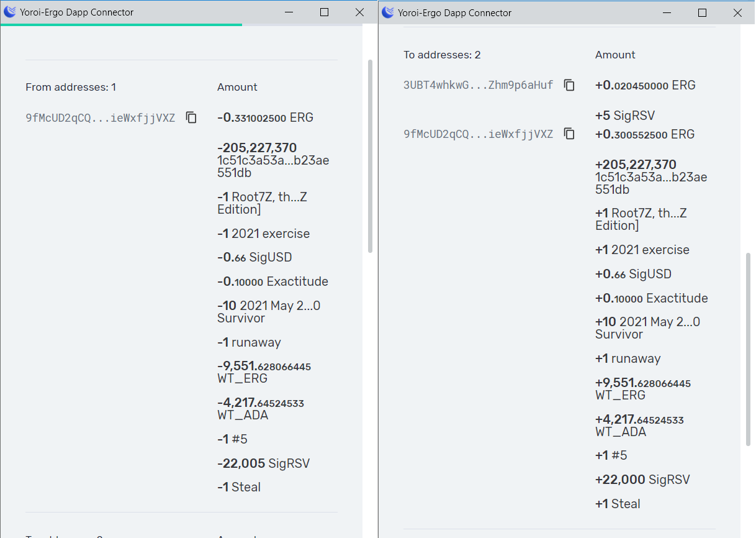Screen dimensions: 756x538
Task: Click the left window vertical scrollbar thumb
Action: [371, 156]
